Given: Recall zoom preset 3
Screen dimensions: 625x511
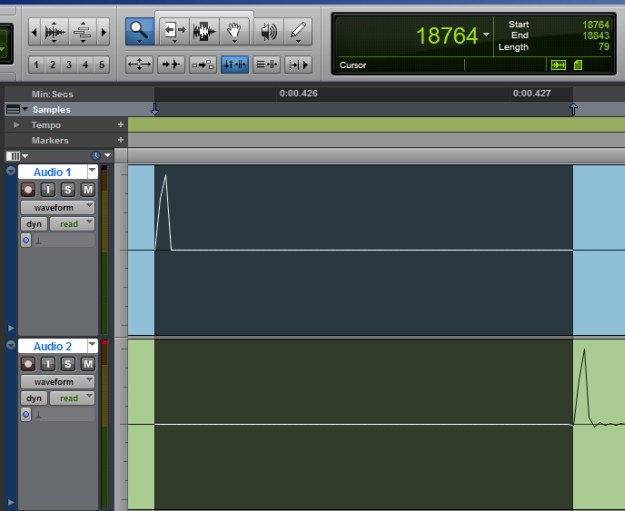Looking at the screenshot, I should click(68, 65).
